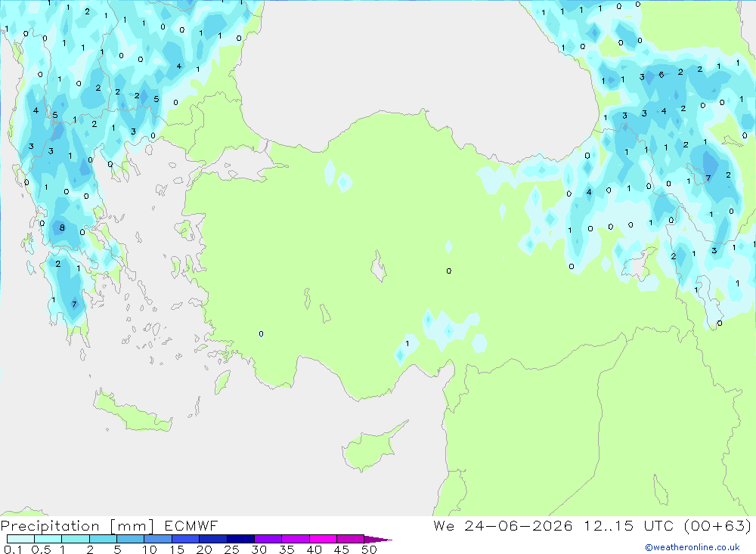Click the 40–45 mm magenta legend swatch
The height and width of the screenshot is (554, 756).
tap(323, 539)
